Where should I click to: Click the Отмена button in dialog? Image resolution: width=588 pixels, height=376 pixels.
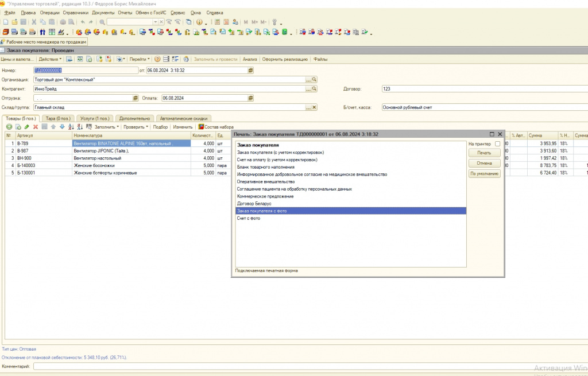(x=484, y=163)
